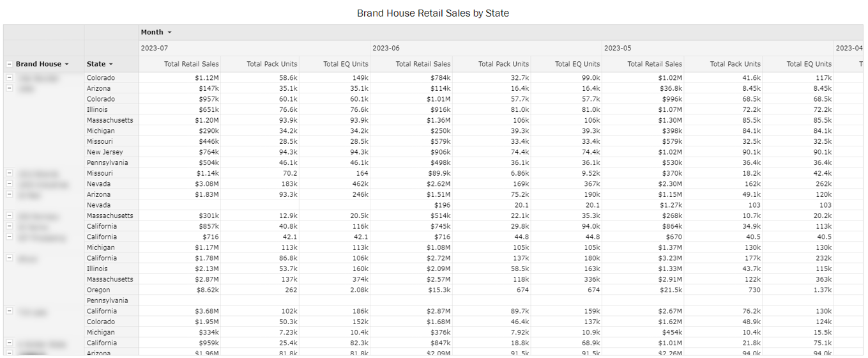Select the New Jersey state row label
The image size is (868, 358).
pos(105,152)
